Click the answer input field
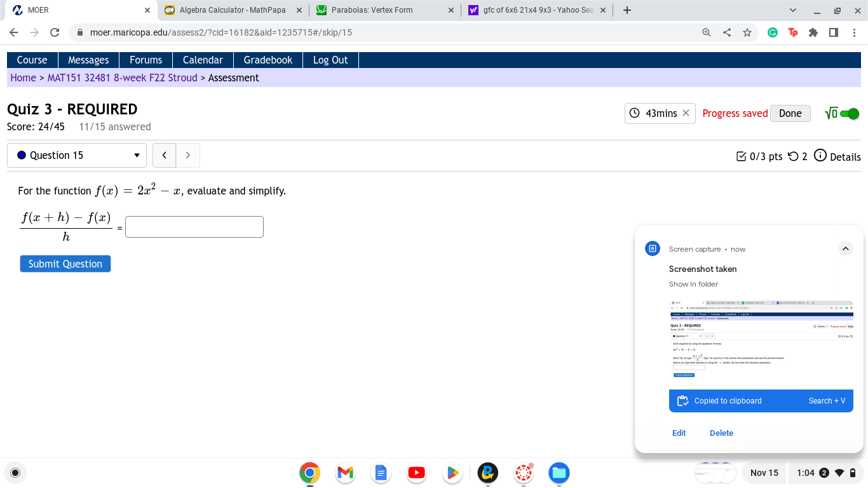Viewport: 868px width, 488px height. pyautogui.click(x=194, y=227)
